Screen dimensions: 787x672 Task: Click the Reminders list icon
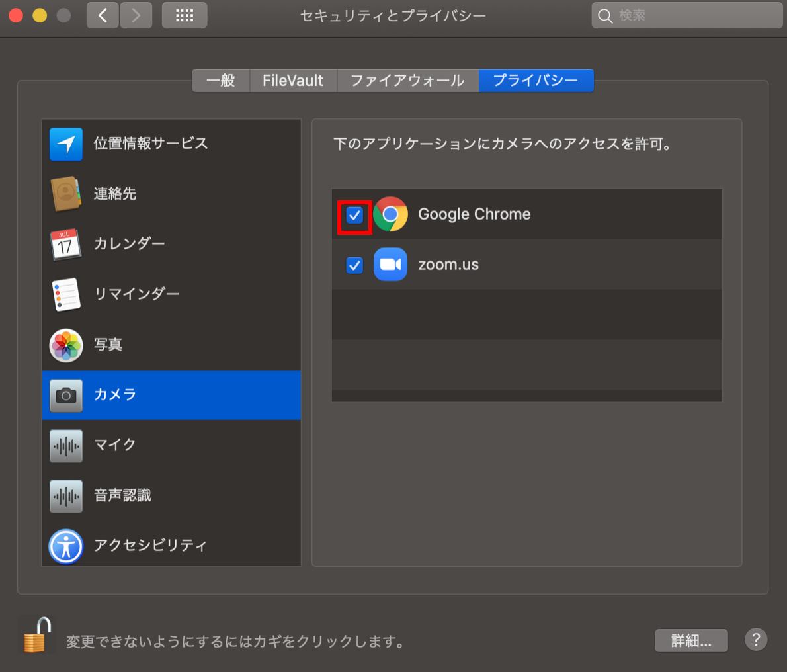[x=66, y=294]
